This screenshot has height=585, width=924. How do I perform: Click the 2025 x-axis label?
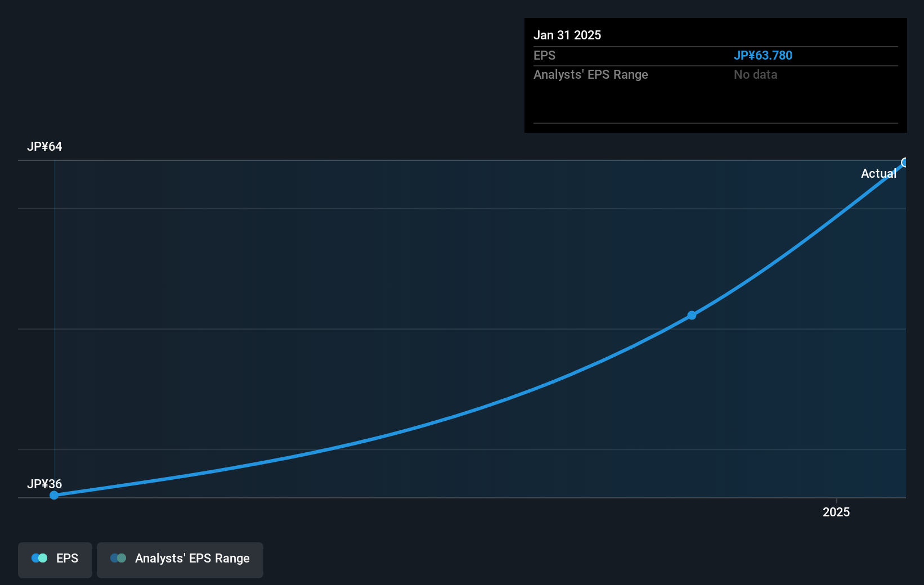(x=836, y=512)
